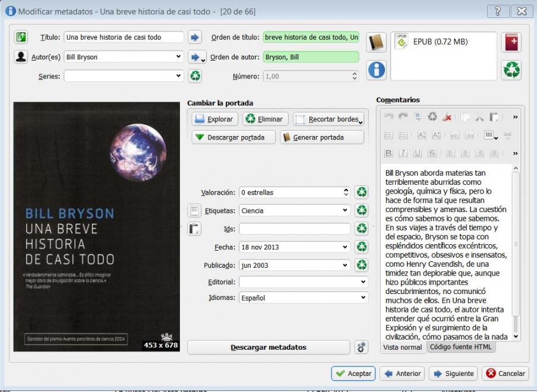Toggle bold formatting in the Comentarios toolbar

[389, 153]
